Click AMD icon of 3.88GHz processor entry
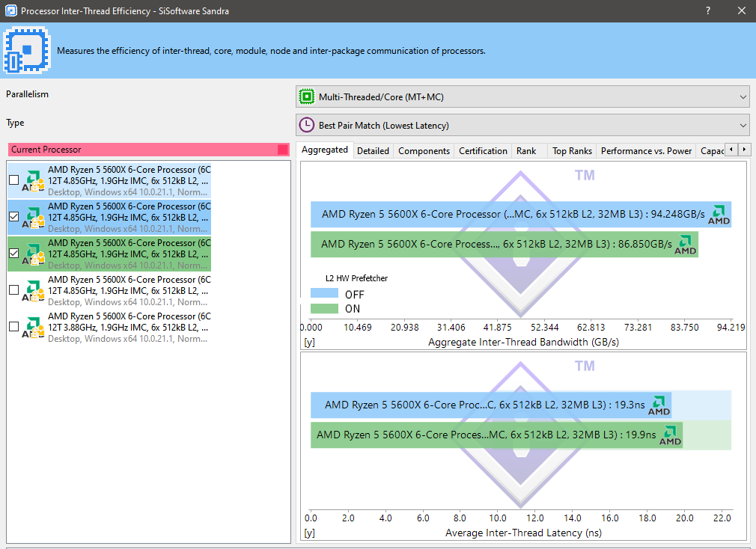This screenshot has height=549, width=756. 33,327
